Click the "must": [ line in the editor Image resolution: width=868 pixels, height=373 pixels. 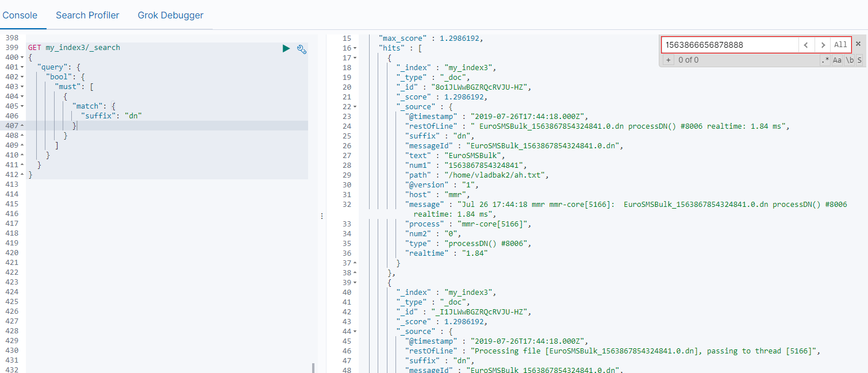tap(74, 87)
